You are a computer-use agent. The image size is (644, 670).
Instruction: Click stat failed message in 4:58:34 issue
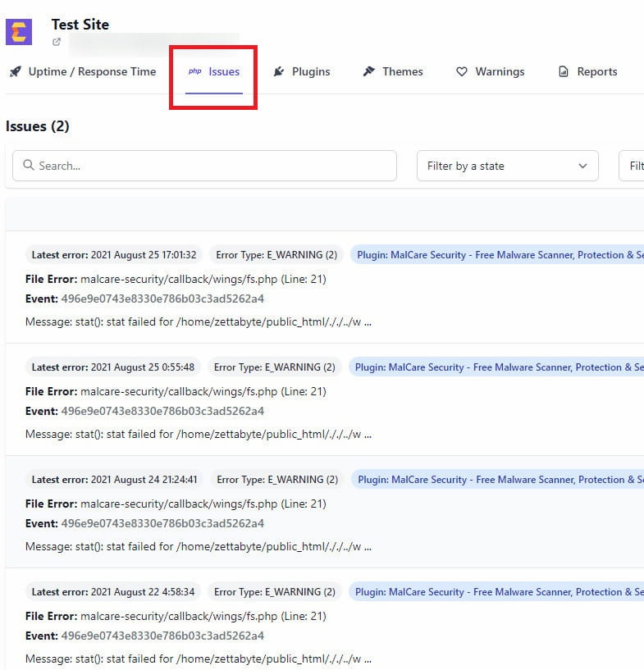[199, 659]
